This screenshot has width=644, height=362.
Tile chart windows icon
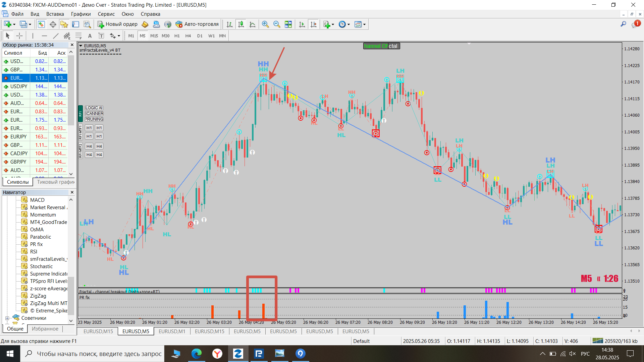click(288, 24)
